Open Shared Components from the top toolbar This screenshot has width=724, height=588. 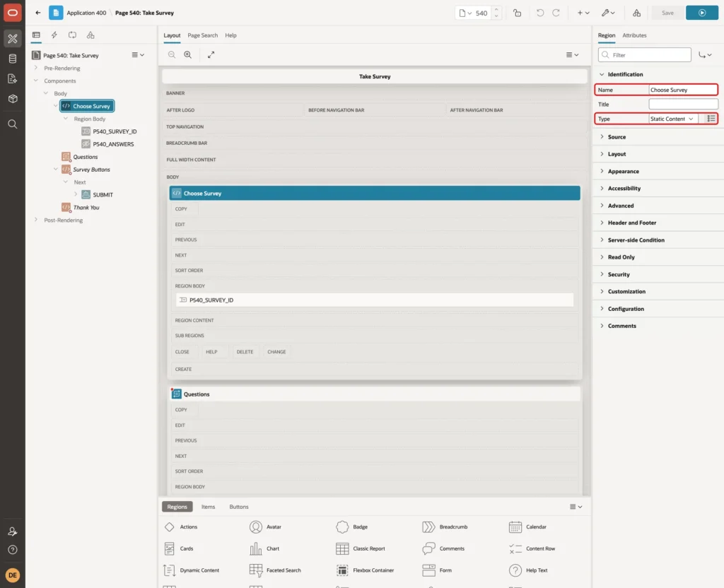pyautogui.click(x=637, y=13)
